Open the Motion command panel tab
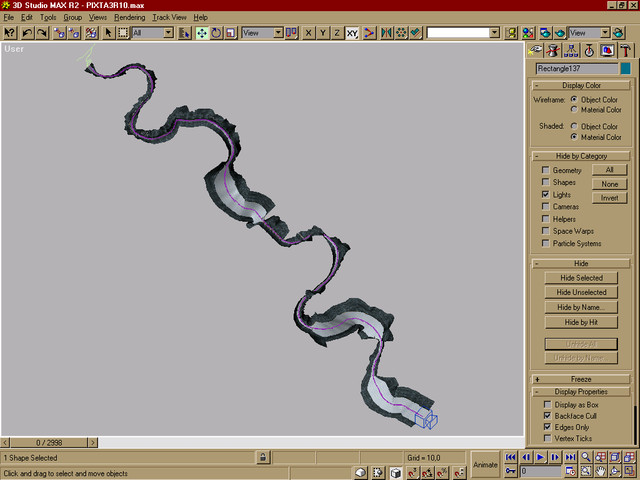Image resolution: width=640 pixels, height=480 pixels. tap(589, 51)
